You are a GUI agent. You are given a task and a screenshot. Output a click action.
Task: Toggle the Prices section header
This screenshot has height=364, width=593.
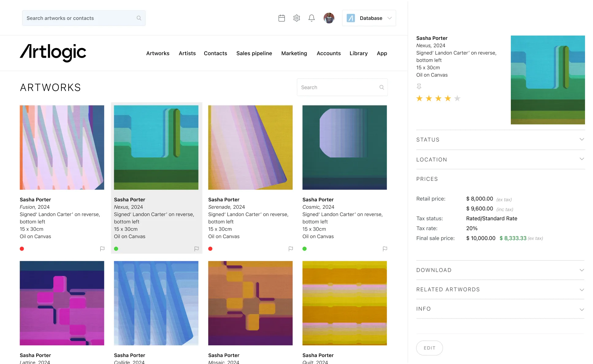coord(427,179)
